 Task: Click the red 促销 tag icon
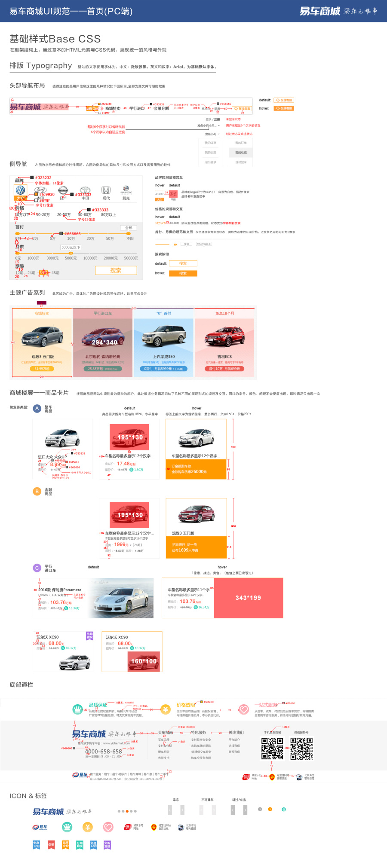click(x=51, y=845)
